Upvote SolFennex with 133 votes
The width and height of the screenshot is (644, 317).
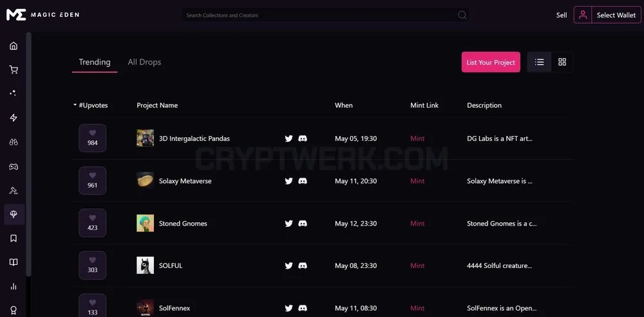[92, 305]
